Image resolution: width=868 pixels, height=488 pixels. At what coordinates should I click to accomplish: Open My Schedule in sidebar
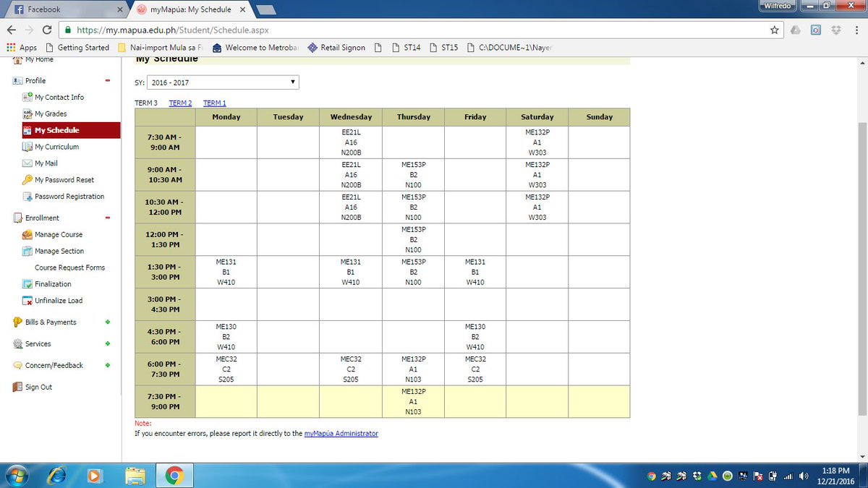[x=71, y=130]
